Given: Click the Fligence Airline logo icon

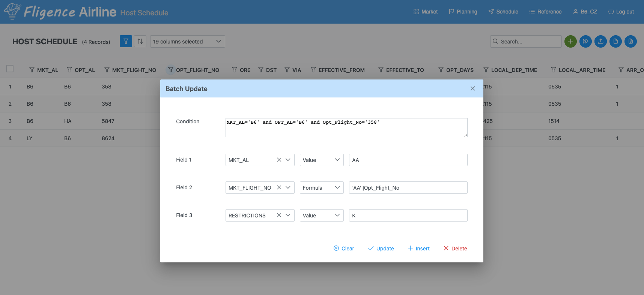Looking at the screenshot, I should point(12,11).
